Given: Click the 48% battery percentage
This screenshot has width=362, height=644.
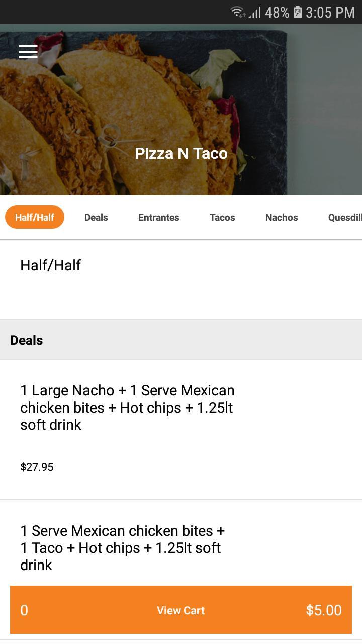Looking at the screenshot, I should [277, 11].
